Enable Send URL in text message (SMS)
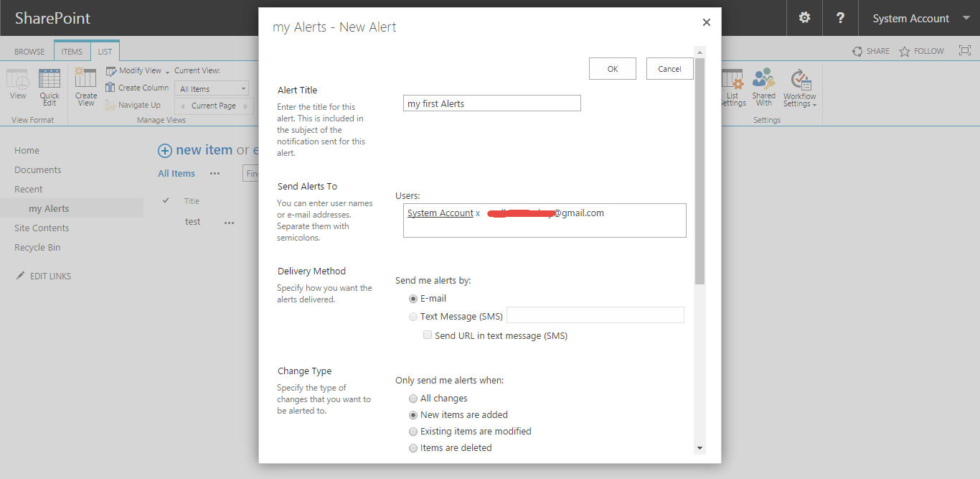The width and height of the screenshot is (980, 479). 428,335
